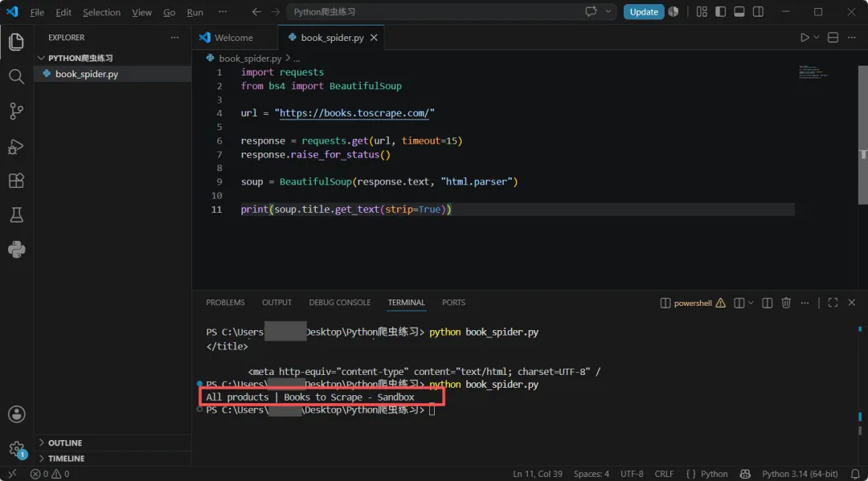Open the View menu
This screenshot has height=481, width=868.
pyautogui.click(x=141, y=12)
